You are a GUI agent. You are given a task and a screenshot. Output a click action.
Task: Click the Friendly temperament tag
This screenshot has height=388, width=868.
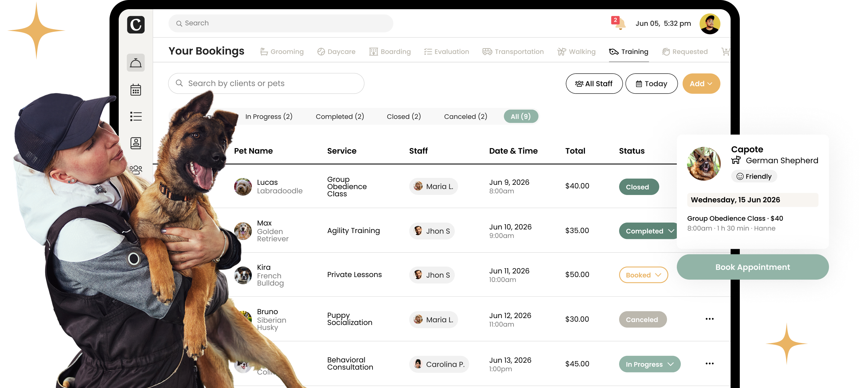click(x=754, y=176)
